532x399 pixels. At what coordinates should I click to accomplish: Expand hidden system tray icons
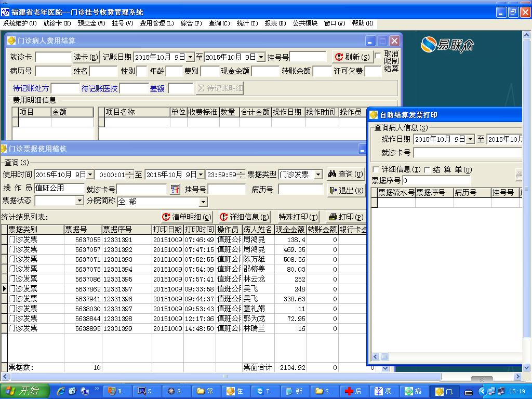pos(482,392)
